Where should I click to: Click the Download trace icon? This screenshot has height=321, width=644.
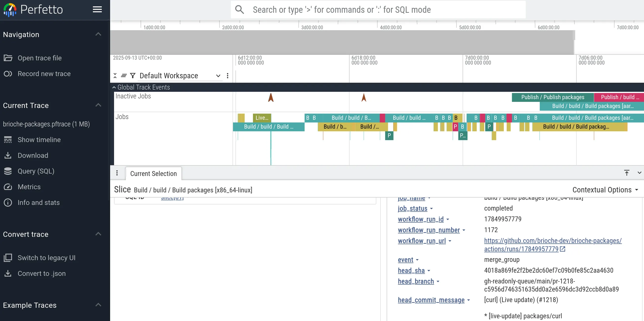tap(8, 155)
